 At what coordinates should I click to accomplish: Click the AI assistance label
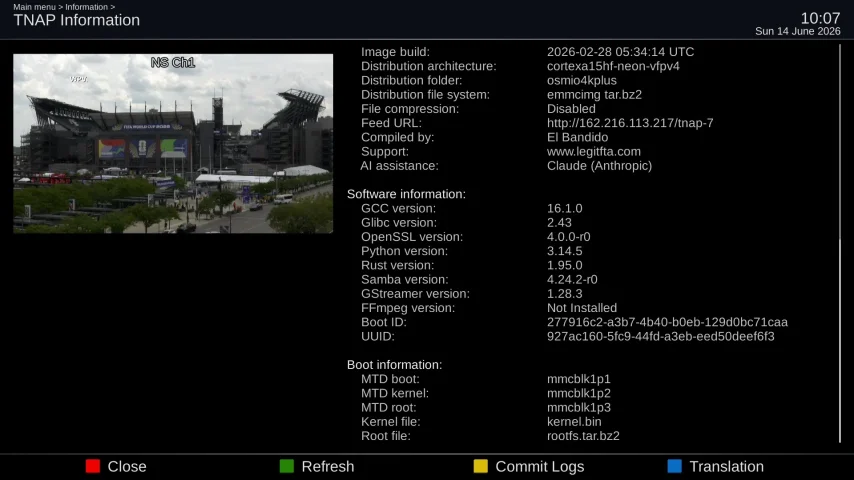399,166
